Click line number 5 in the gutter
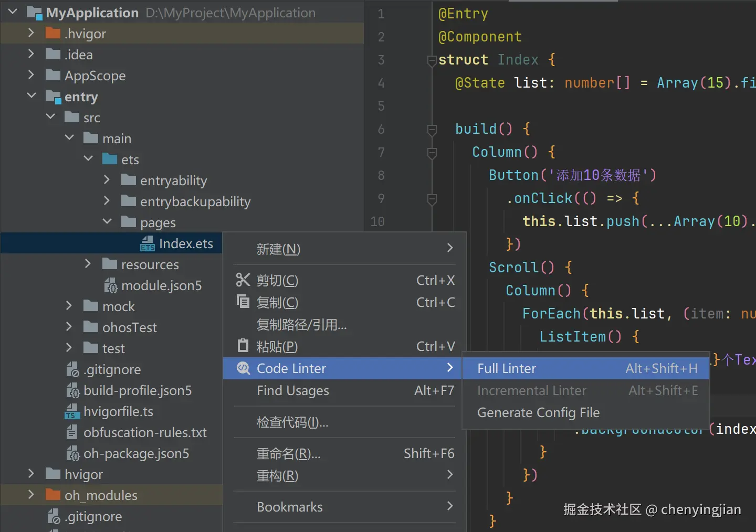Viewport: 756px width, 532px height. click(381, 106)
